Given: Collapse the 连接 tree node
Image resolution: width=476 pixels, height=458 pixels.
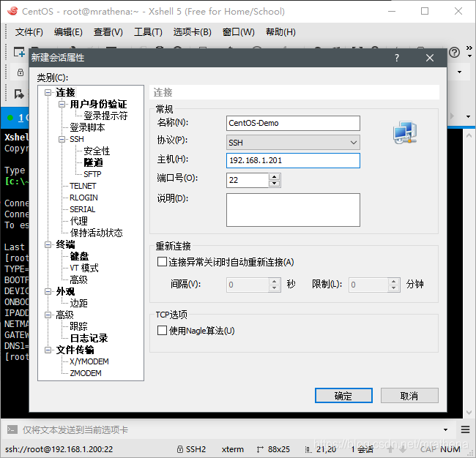Looking at the screenshot, I should click(48, 92).
